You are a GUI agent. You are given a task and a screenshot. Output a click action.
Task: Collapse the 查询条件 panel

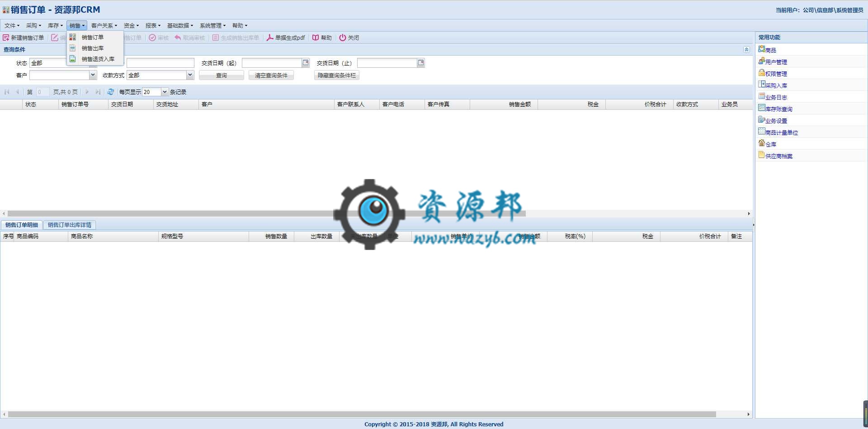pos(746,49)
